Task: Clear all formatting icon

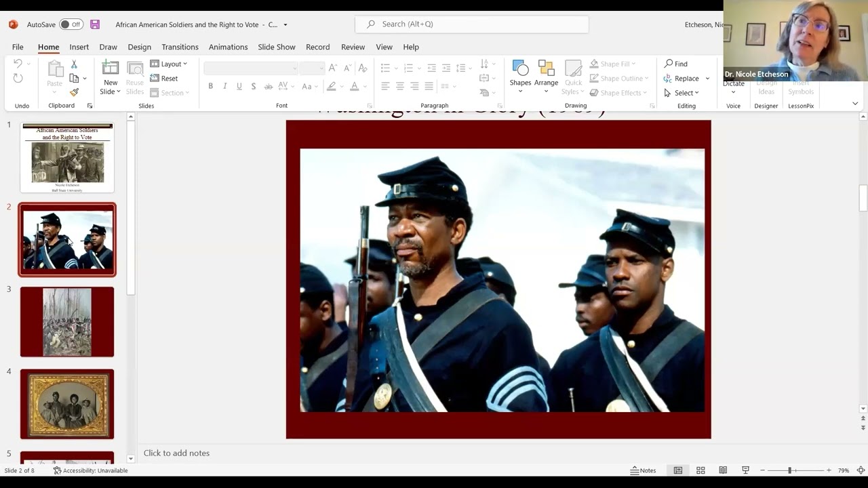Action: click(363, 68)
